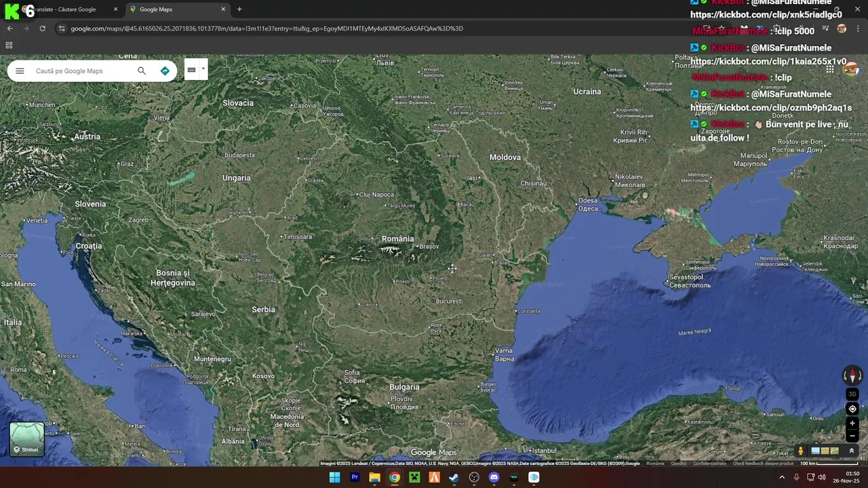
Task: Open the Google Maps hamburger menu
Action: tap(20, 70)
